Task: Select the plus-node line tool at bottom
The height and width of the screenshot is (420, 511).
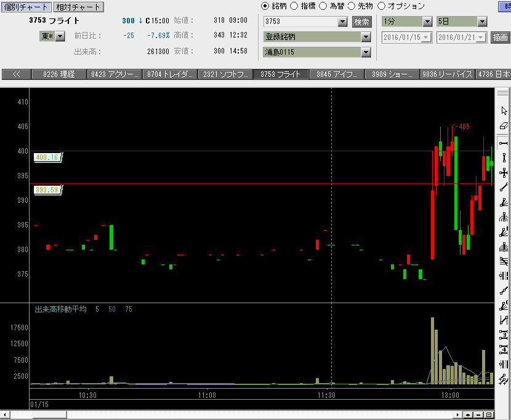Action: (504, 379)
